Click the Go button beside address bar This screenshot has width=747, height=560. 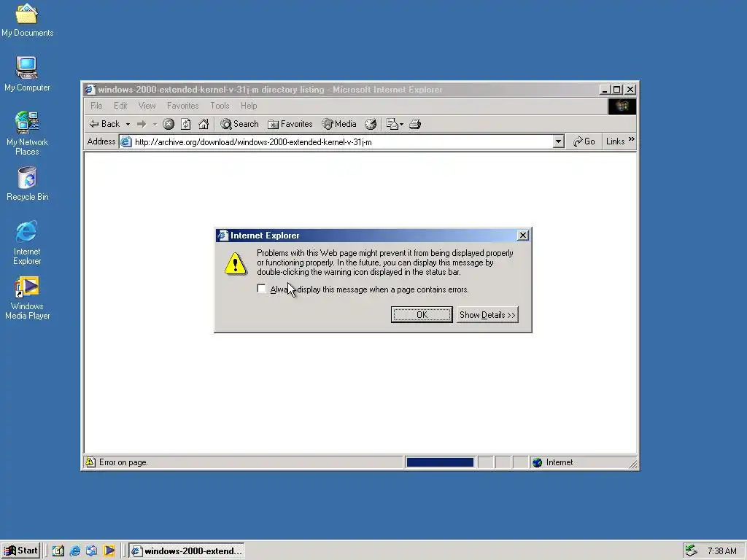tap(584, 141)
